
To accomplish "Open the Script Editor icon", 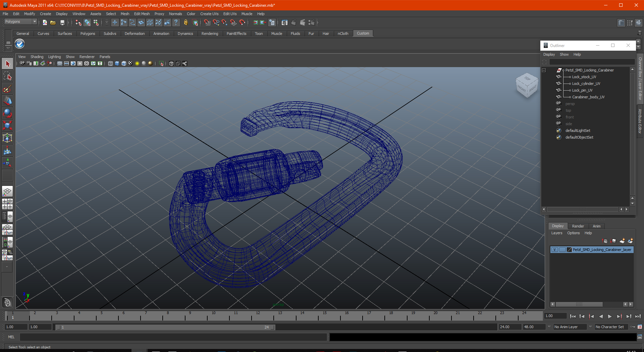I will point(639,337).
